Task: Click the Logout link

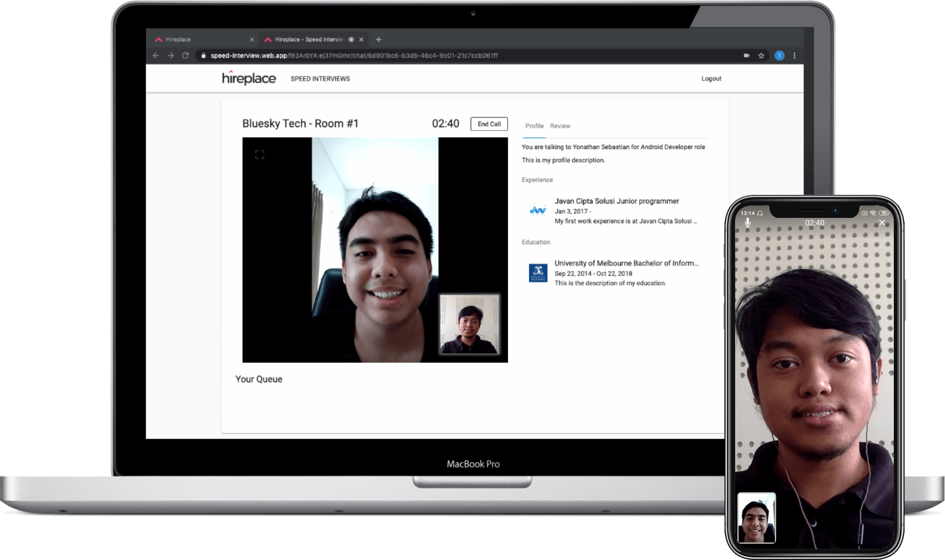Action: pos(711,78)
